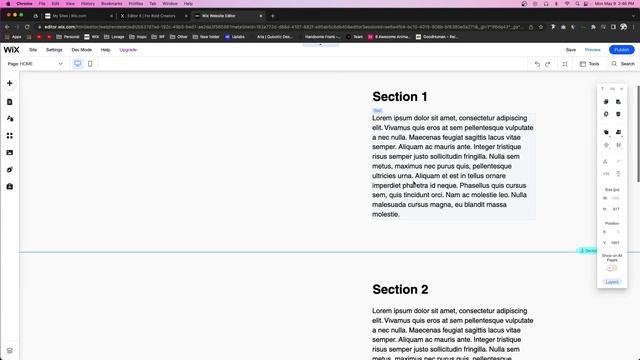This screenshot has width=640, height=360.
Task: Click Paste icon in editor toolbar panel
Action: pyautogui.click(x=618, y=102)
